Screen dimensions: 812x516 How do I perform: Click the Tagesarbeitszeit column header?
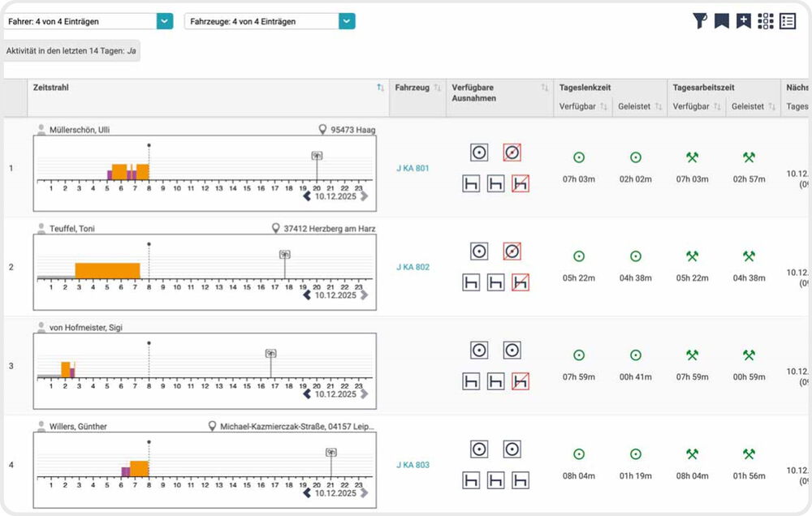click(704, 88)
